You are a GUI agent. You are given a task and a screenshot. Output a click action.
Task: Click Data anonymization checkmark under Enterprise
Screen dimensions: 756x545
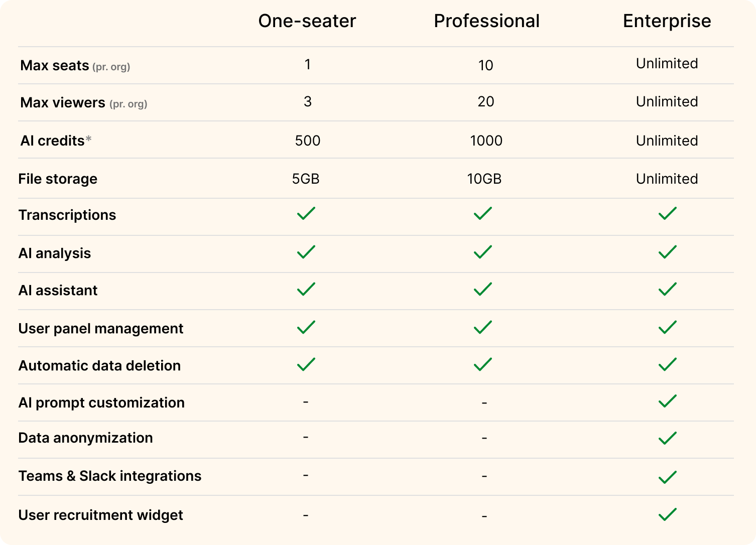pyautogui.click(x=667, y=438)
